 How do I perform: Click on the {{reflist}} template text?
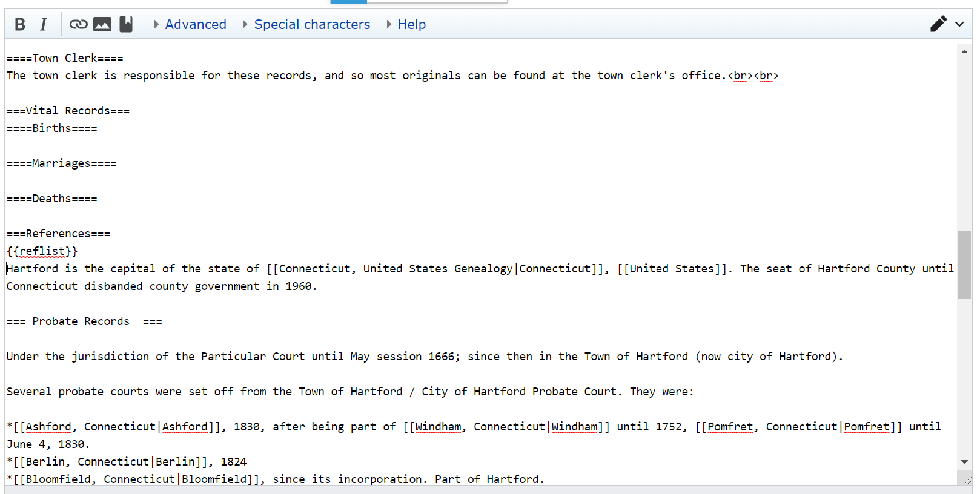(42, 251)
